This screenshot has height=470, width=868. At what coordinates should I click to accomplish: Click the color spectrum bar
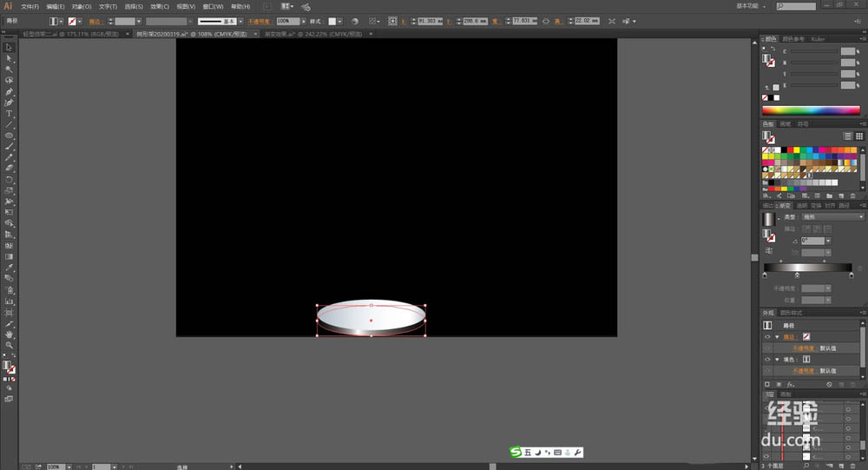[x=811, y=110]
